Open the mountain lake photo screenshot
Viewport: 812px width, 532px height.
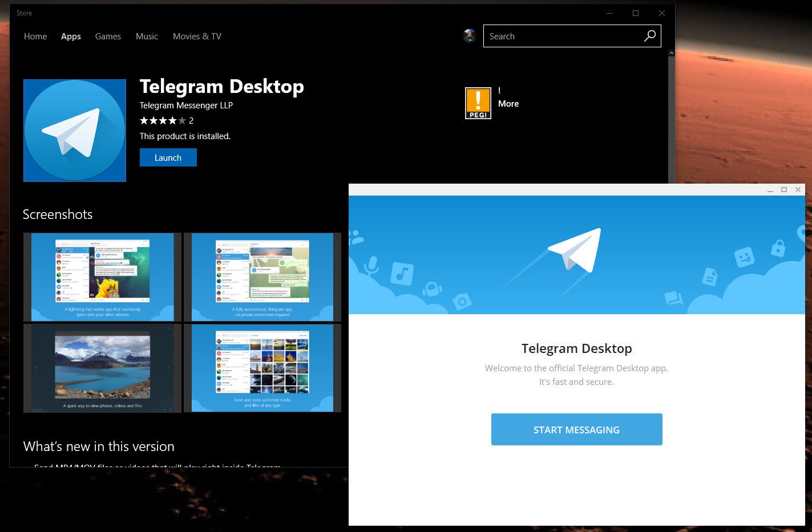click(102, 368)
